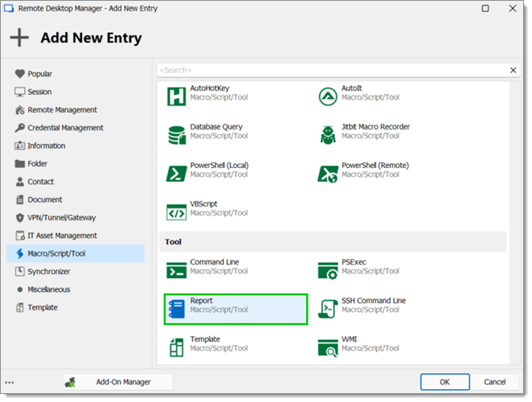Click the Folder icon in sidebar
This screenshot has height=402, width=532.
[19, 164]
